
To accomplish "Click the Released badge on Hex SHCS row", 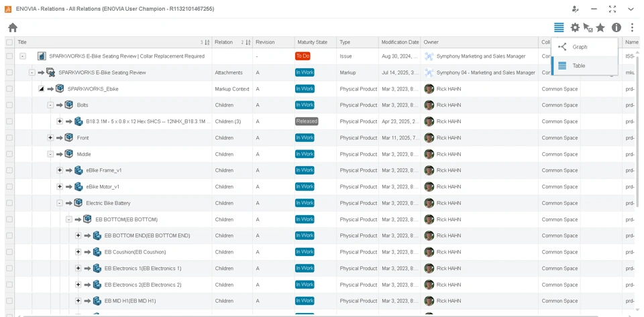I will click(x=307, y=121).
